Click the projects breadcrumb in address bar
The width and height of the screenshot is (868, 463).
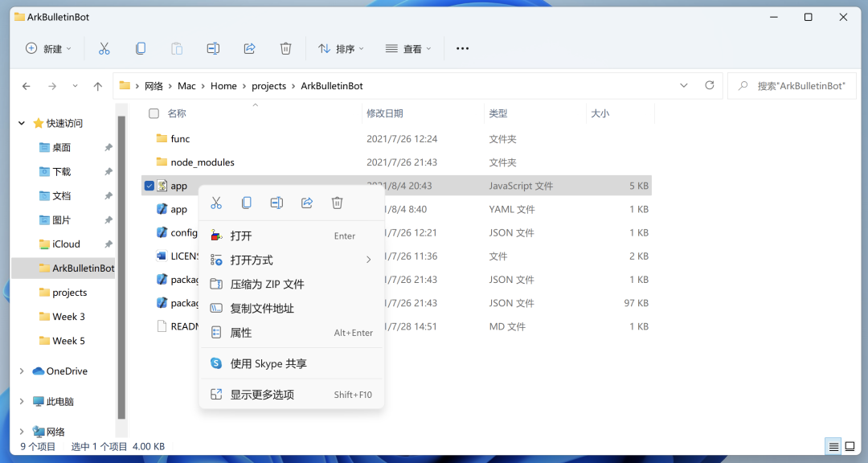tap(269, 86)
